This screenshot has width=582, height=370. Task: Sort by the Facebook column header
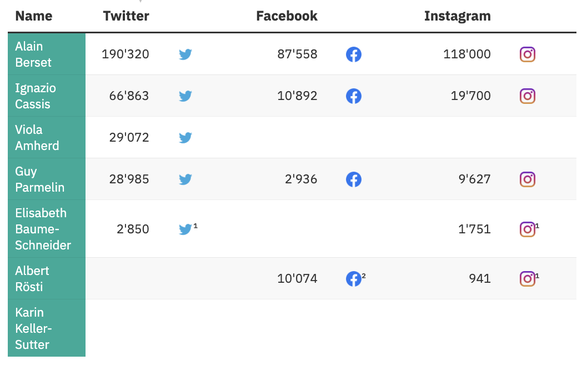pyautogui.click(x=287, y=16)
